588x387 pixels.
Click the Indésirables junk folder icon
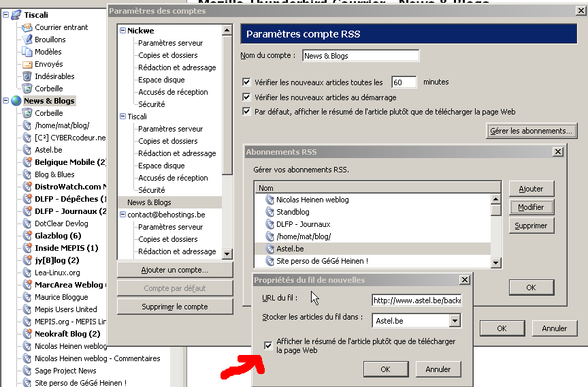click(27, 76)
